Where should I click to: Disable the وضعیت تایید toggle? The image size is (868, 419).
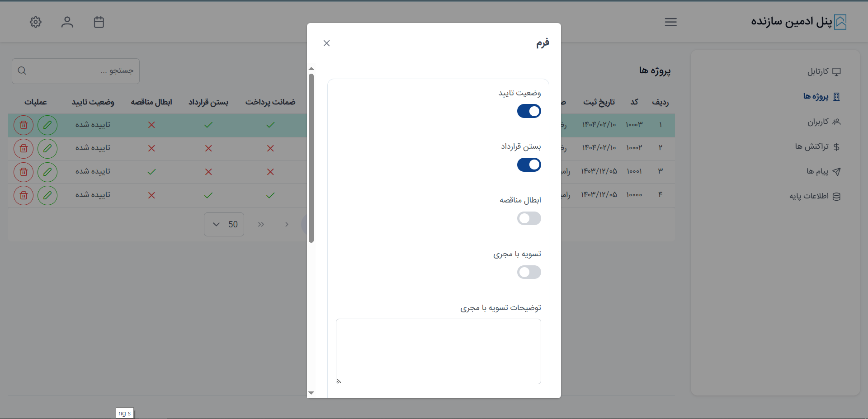click(x=529, y=111)
